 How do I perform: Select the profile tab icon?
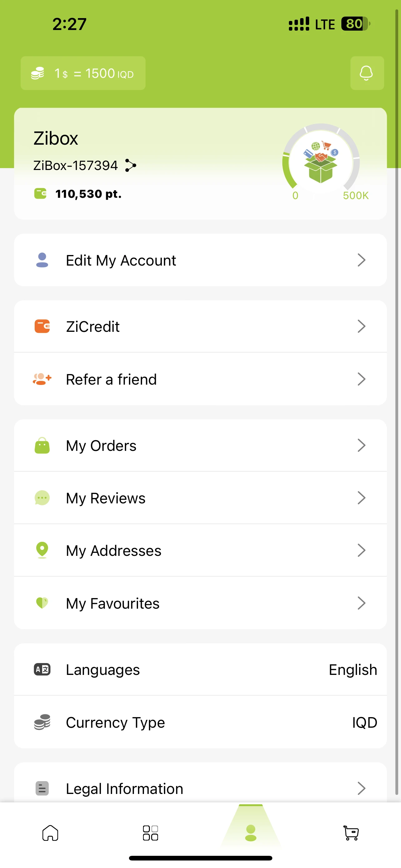(251, 833)
